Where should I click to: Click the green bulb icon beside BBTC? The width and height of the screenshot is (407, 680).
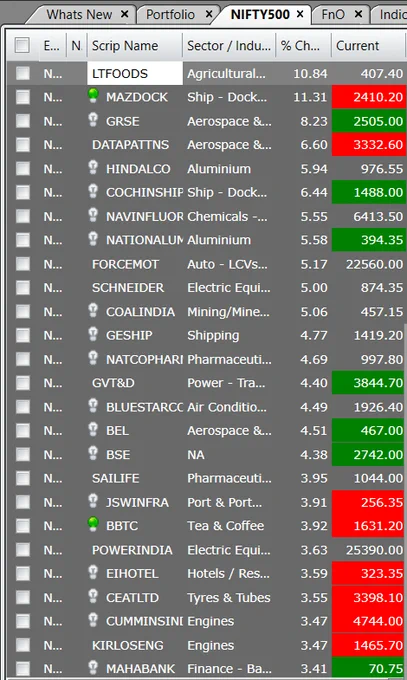click(x=93, y=524)
